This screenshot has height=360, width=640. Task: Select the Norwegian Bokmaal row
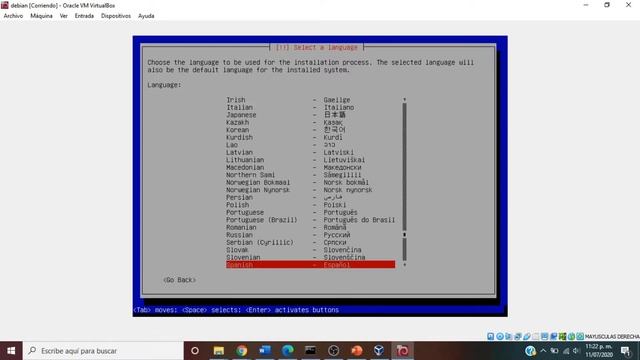tap(311, 182)
